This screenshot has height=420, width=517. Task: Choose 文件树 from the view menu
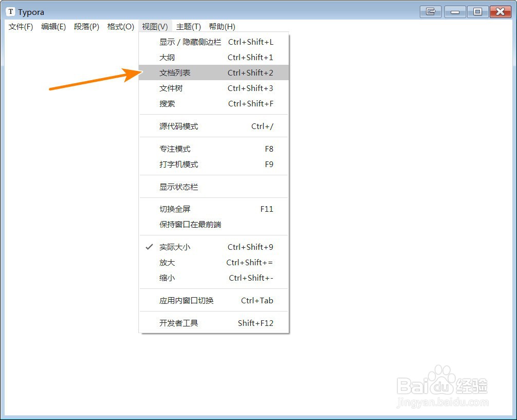[x=214, y=88]
